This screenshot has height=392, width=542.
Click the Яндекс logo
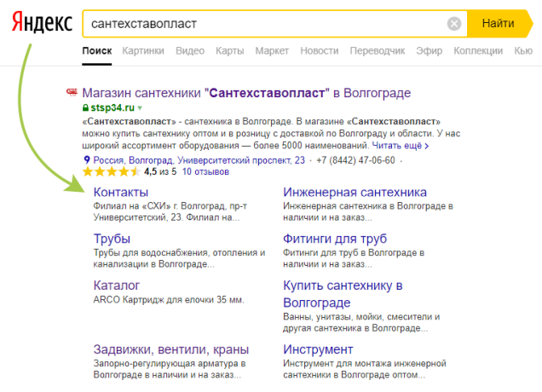click(42, 23)
